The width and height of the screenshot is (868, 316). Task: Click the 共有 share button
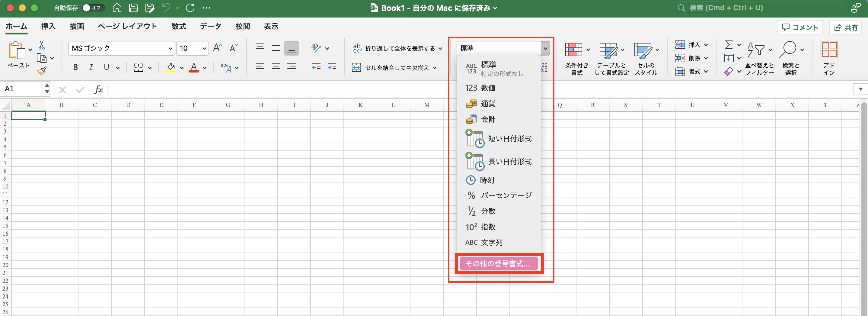coord(845,27)
